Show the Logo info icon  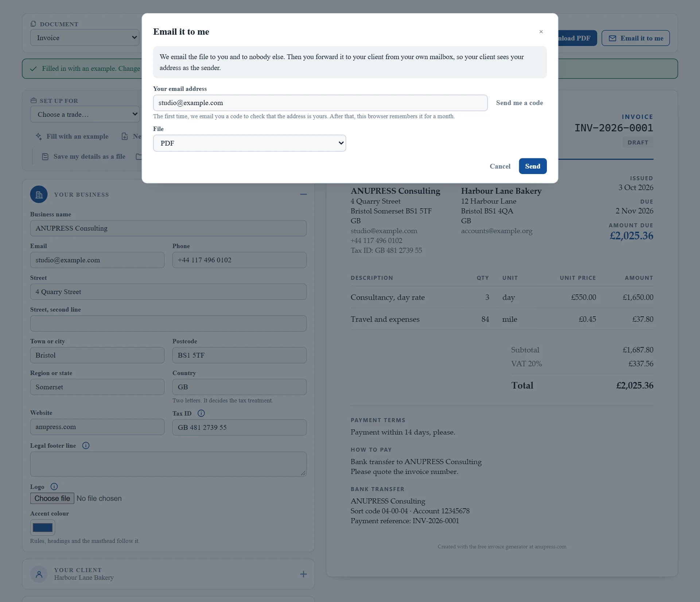[54, 487]
